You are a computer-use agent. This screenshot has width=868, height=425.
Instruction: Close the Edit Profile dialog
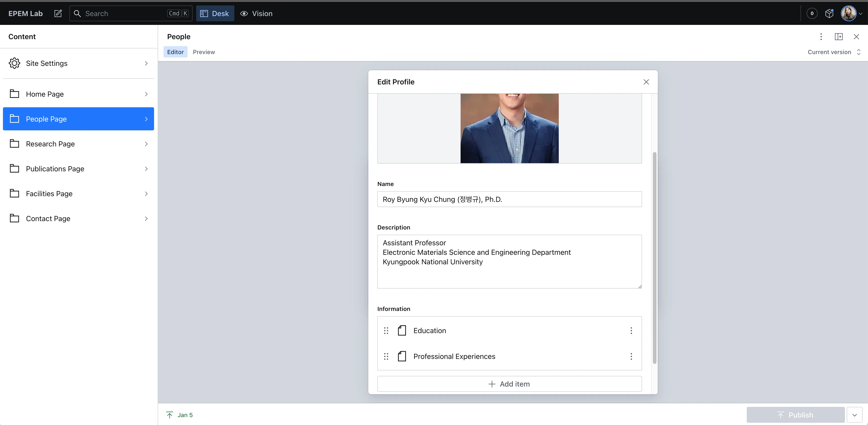pyautogui.click(x=646, y=82)
